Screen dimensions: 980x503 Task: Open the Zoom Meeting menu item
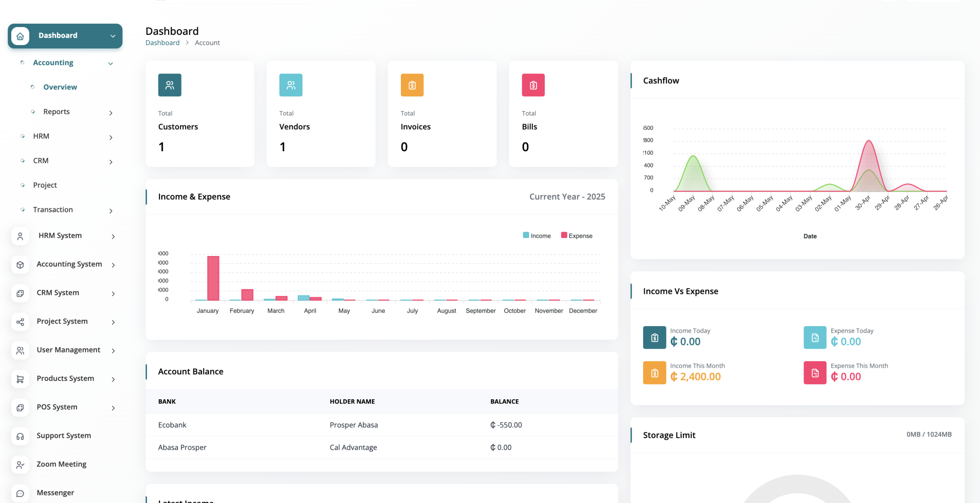61,464
